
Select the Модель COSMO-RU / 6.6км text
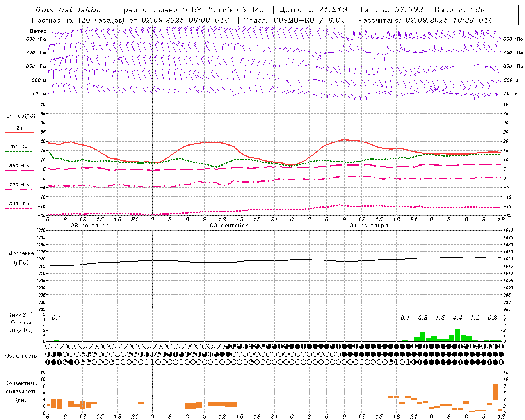pyautogui.click(x=296, y=20)
